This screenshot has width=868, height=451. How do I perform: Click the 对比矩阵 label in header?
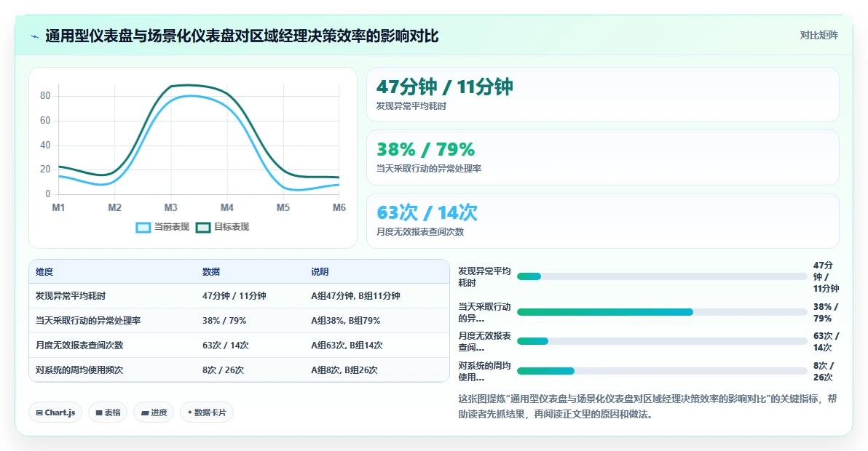pyautogui.click(x=818, y=36)
